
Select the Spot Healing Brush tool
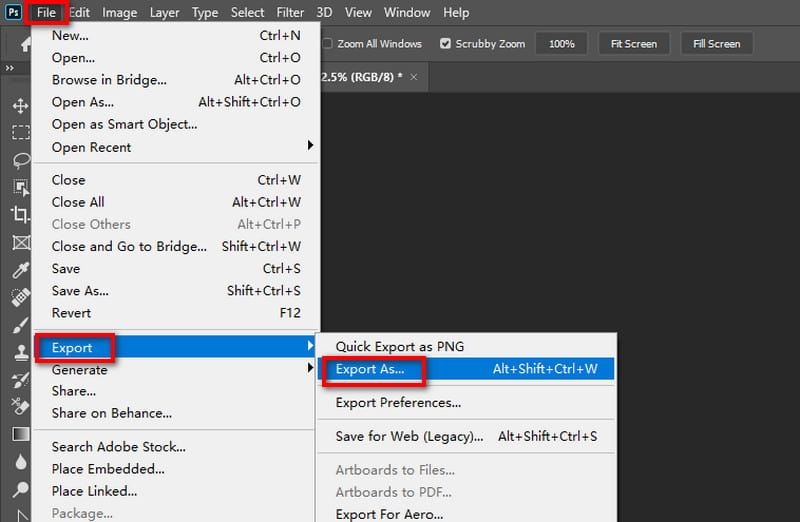coord(20,297)
